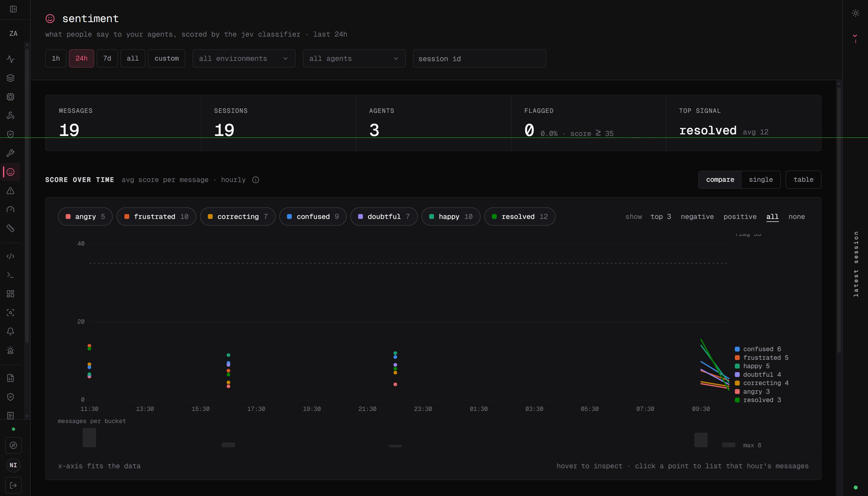
Task: Select the 7d time range
Action: [x=107, y=59]
